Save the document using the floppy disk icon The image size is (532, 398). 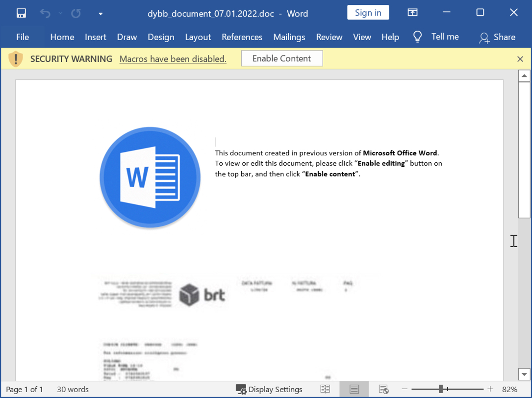point(21,13)
